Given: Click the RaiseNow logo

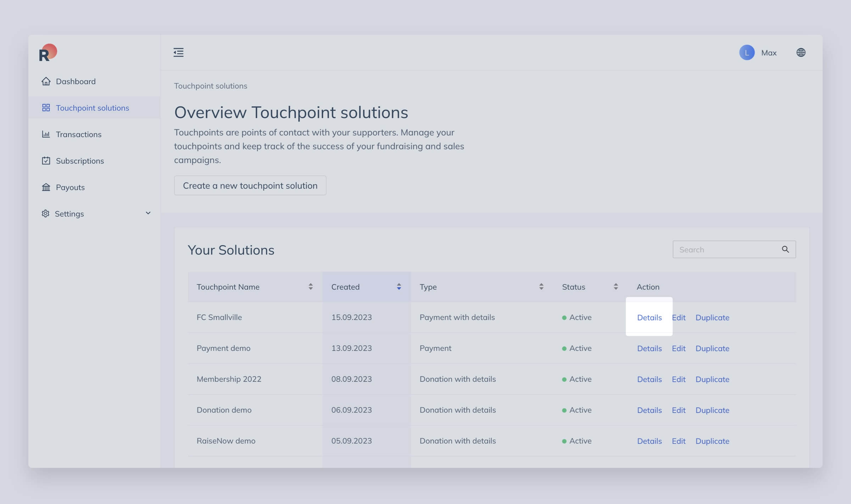Looking at the screenshot, I should (48, 52).
